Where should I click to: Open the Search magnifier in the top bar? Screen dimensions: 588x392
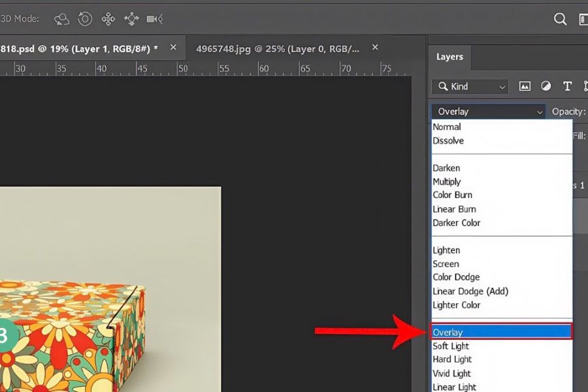tap(560, 19)
